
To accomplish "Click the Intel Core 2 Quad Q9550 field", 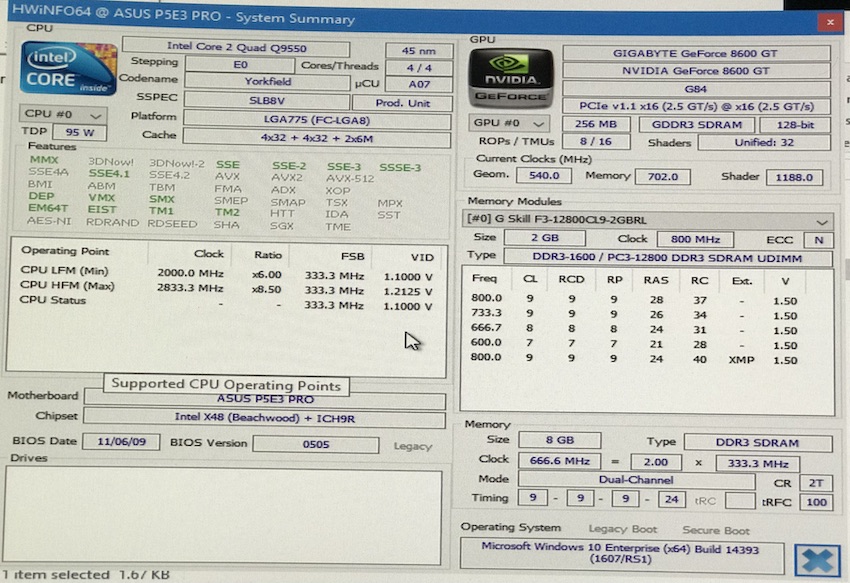I will [236, 48].
